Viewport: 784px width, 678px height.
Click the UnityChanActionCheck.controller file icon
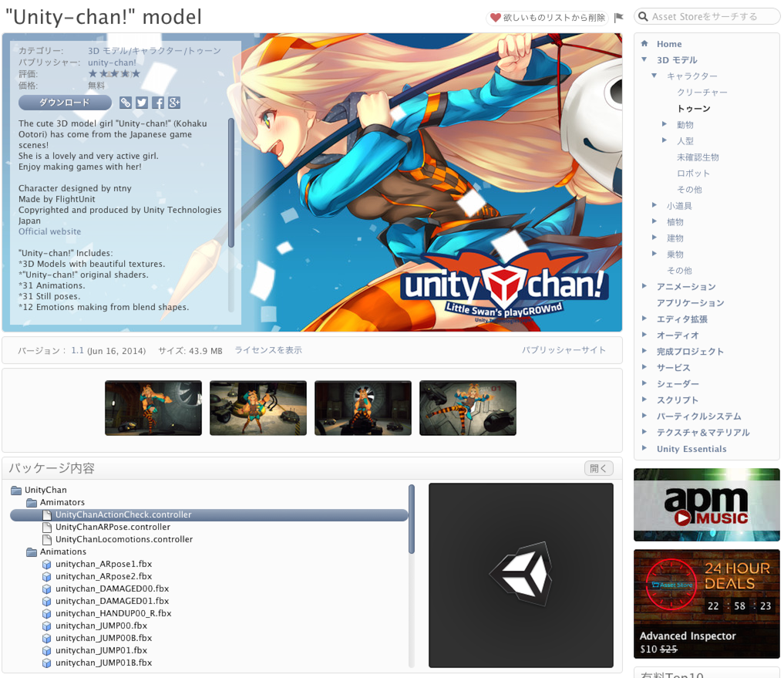click(47, 515)
